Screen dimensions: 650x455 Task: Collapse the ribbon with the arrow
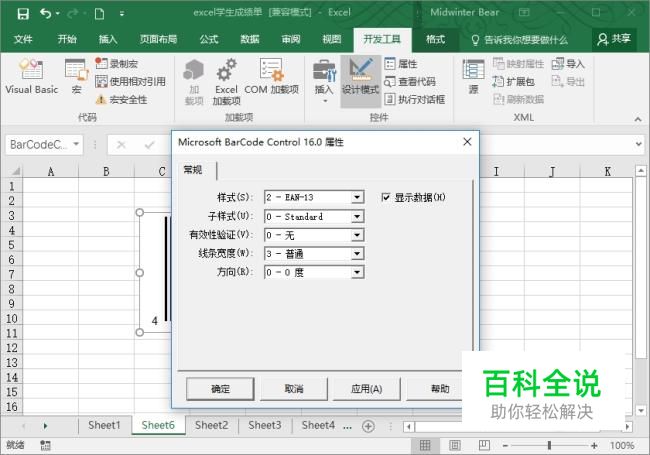(x=638, y=119)
